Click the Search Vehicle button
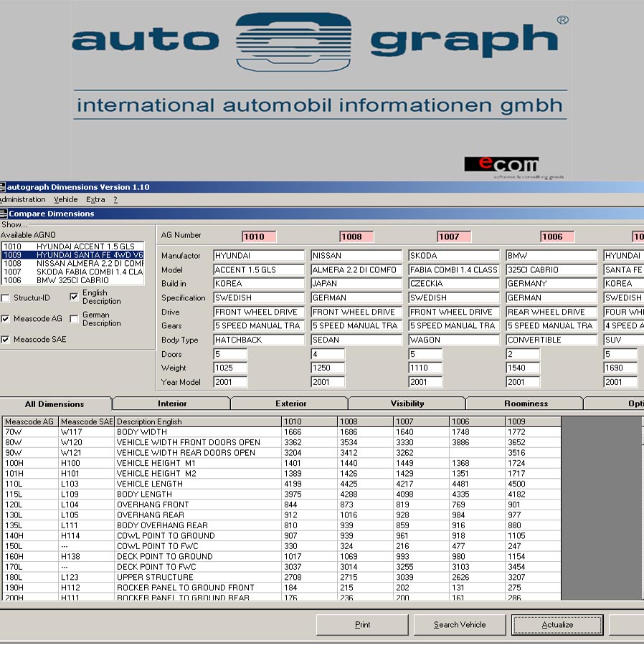This screenshot has height=645, width=644. coord(460,625)
